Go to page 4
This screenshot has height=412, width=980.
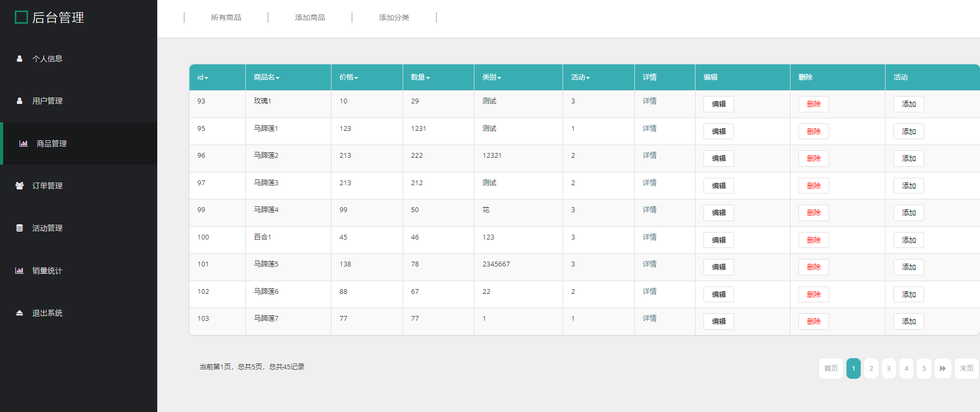(907, 368)
